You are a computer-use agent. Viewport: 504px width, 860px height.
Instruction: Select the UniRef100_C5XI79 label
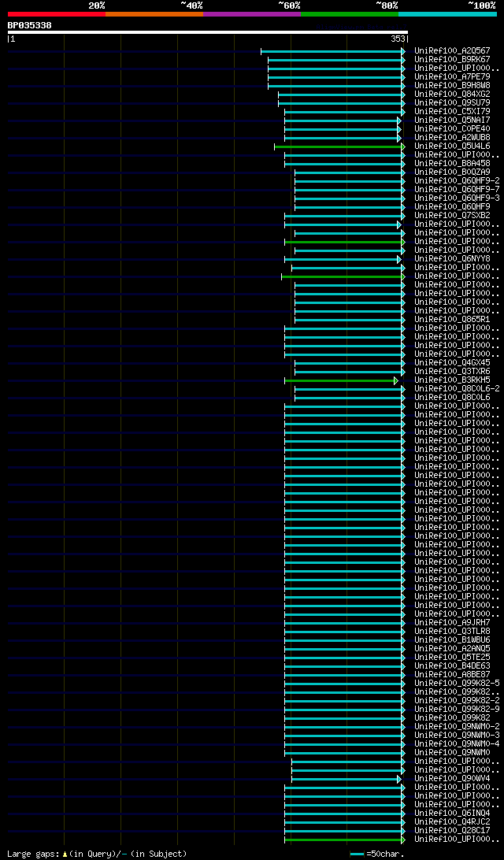[452, 111]
